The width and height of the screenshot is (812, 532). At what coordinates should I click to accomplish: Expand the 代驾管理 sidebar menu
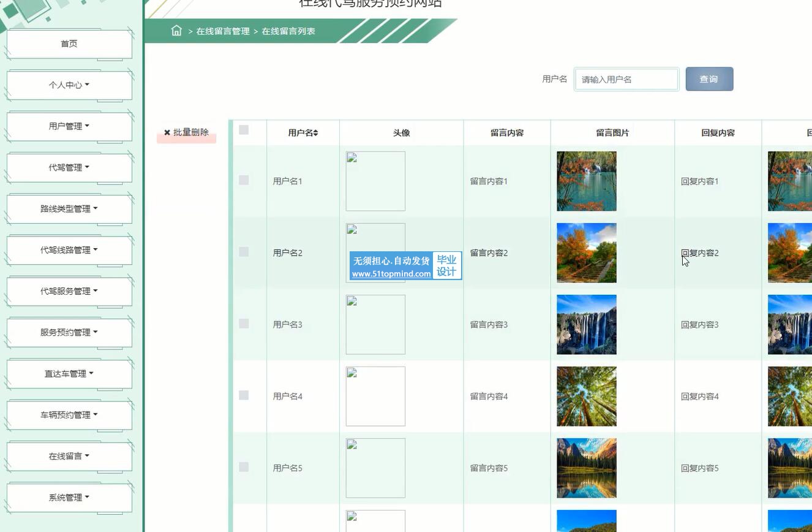[x=69, y=167]
